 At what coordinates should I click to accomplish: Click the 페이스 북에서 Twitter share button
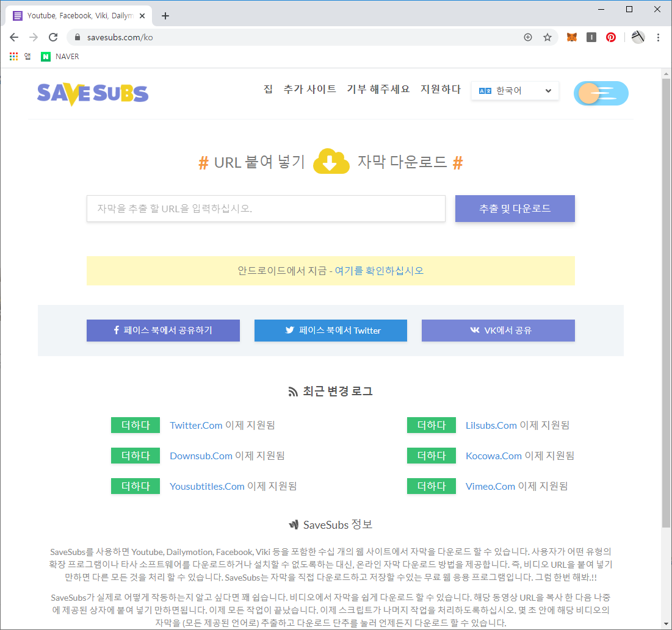tap(330, 330)
